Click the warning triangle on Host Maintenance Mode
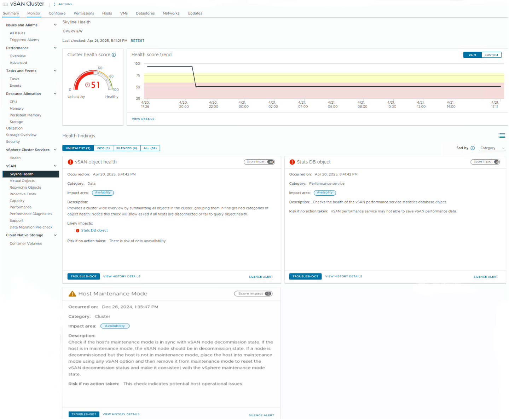Viewport: 509px width, 420px height. [72, 294]
